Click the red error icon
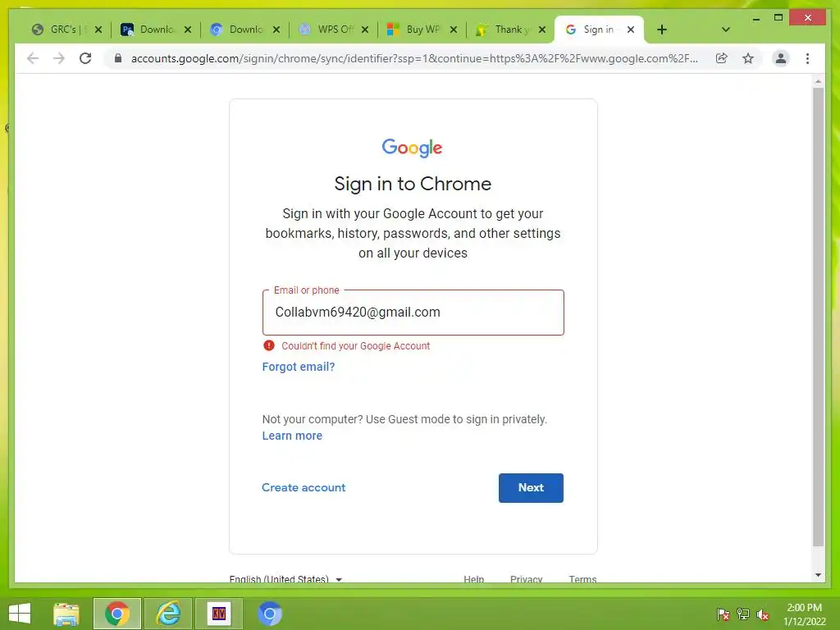 269,345
